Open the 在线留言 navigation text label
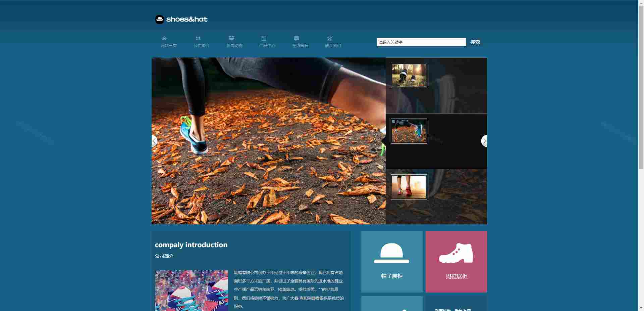644x311 pixels. pyautogui.click(x=300, y=46)
